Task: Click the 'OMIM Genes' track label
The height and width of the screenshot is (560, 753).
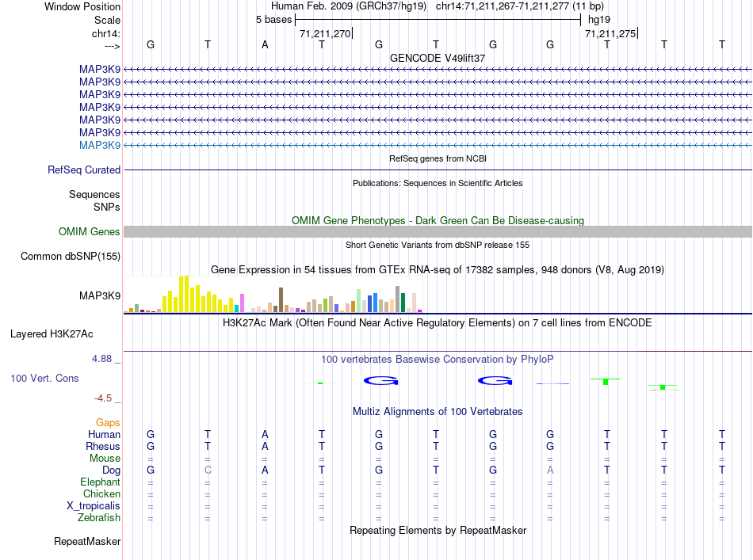Action: 90,232
